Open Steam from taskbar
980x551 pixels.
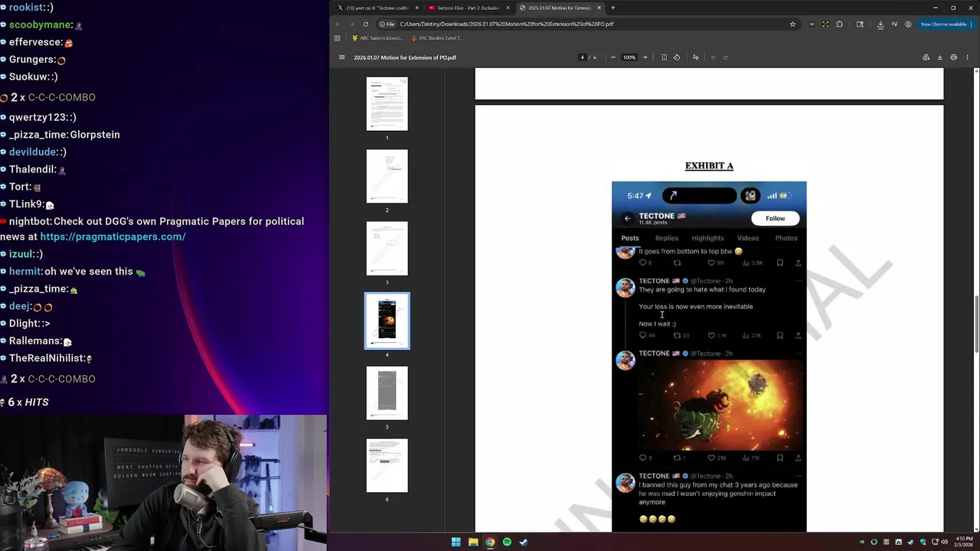tap(524, 542)
